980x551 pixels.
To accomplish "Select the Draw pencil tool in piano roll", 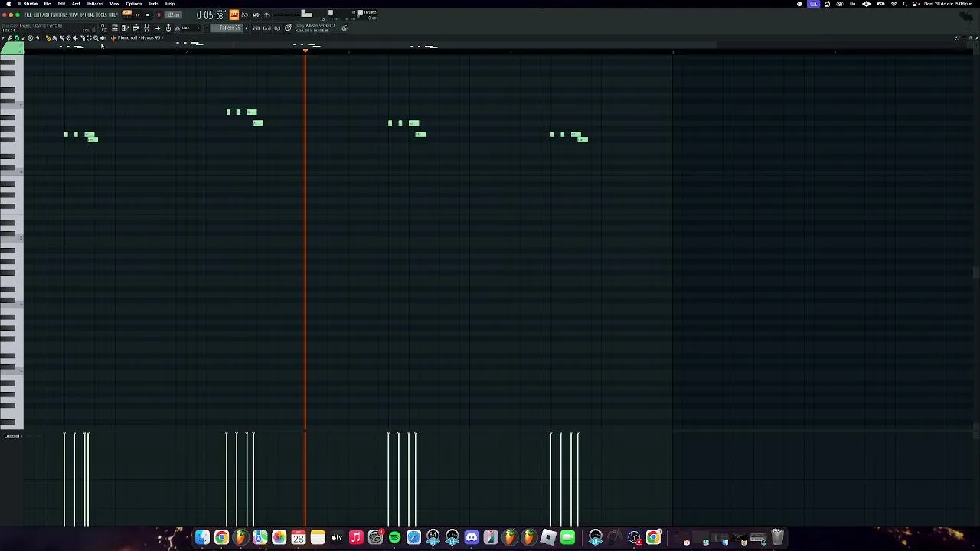I will 48,37.
